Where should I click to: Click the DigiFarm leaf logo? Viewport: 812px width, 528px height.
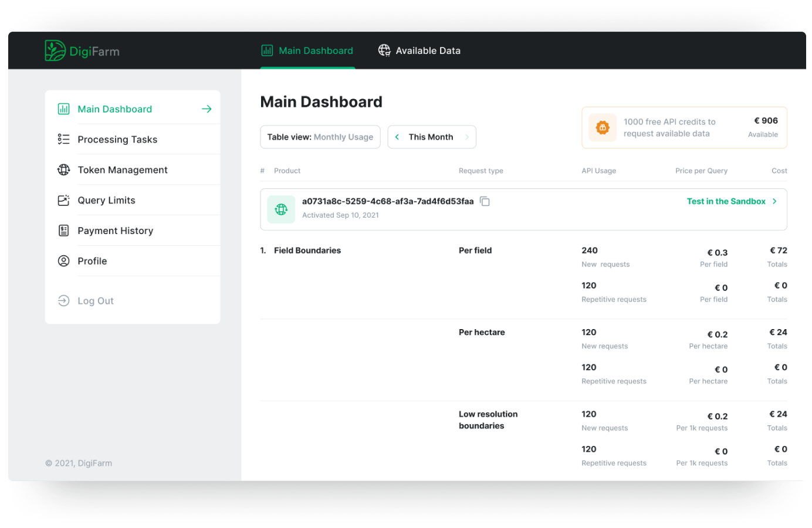point(54,50)
